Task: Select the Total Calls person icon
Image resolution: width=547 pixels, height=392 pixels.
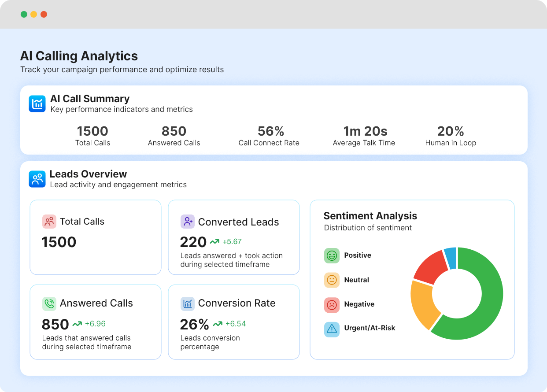Action: tap(49, 222)
